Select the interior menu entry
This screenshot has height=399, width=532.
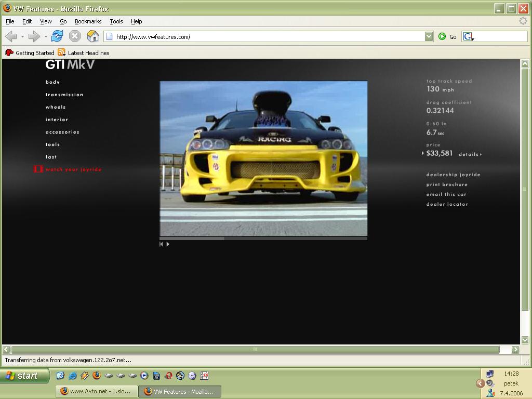(57, 119)
